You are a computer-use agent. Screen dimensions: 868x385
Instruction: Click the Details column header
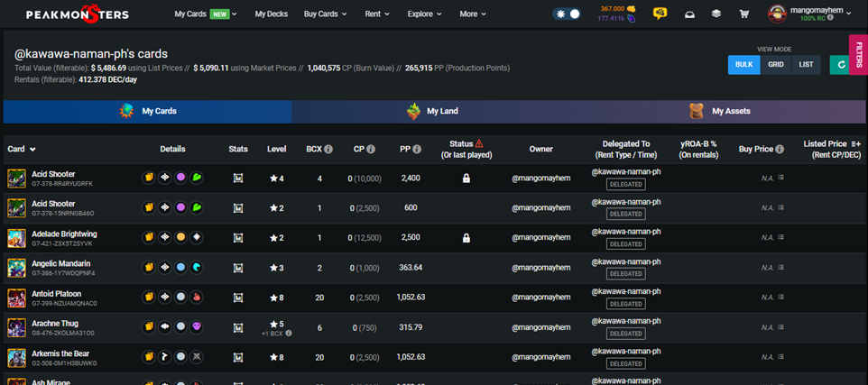(172, 150)
